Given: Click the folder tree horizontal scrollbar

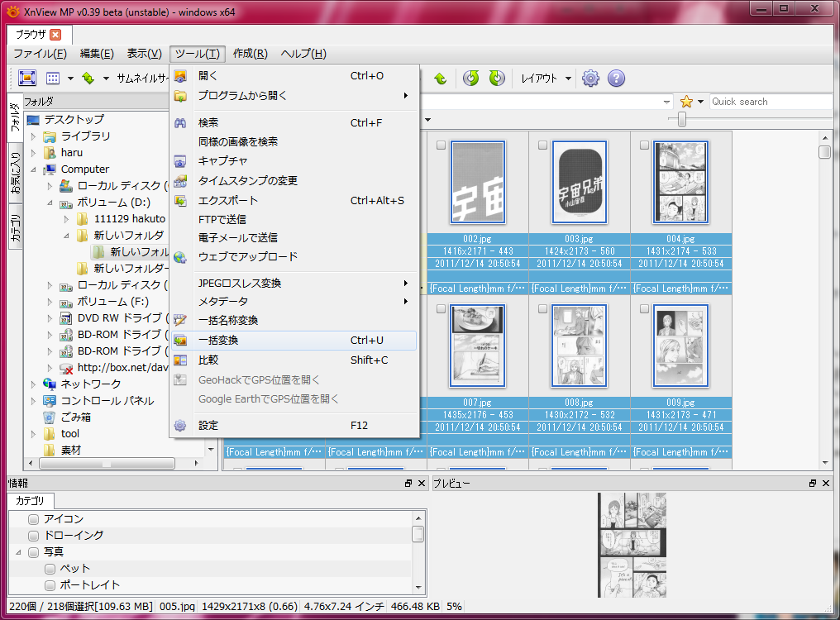Looking at the screenshot, I should (x=107, y=463).
